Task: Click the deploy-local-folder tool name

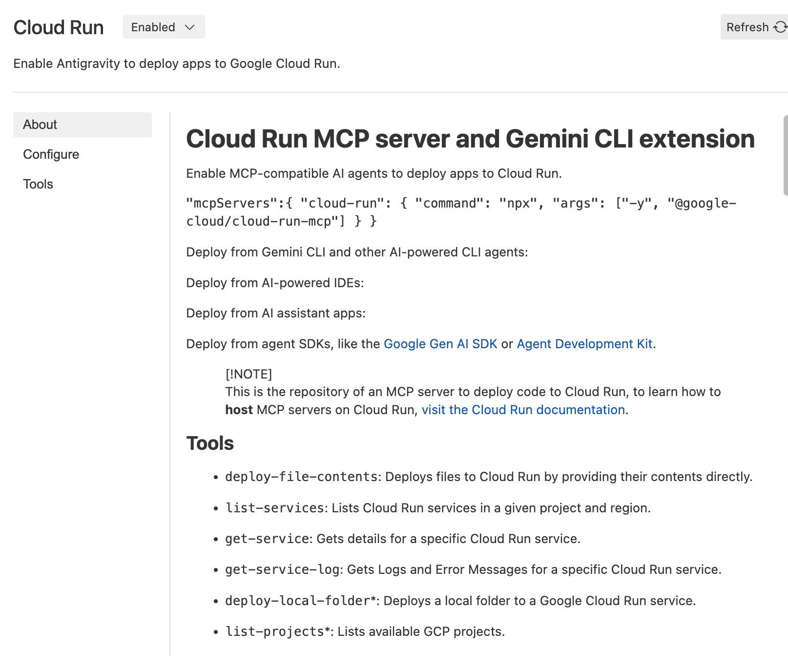Action: [298, 601]
